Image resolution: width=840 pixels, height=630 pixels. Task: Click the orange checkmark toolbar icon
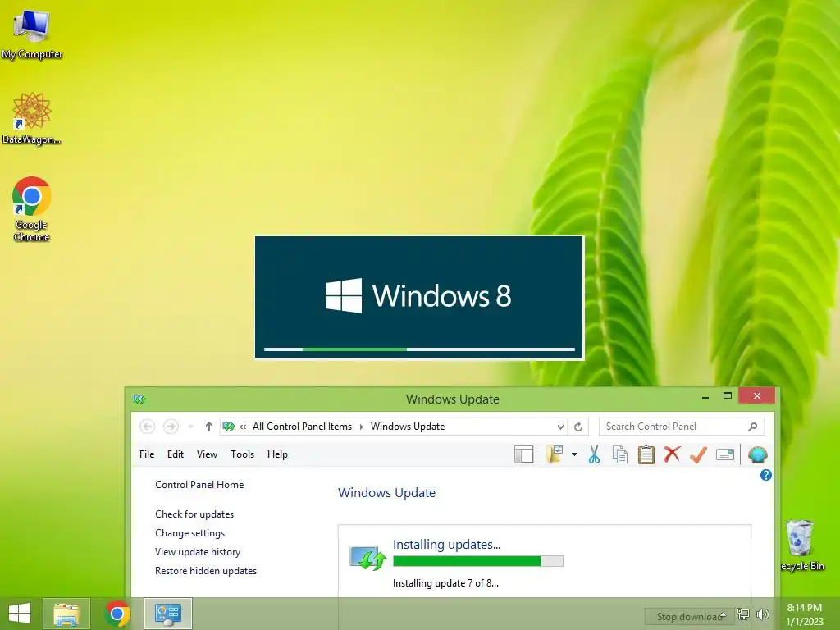coord(698,454)
